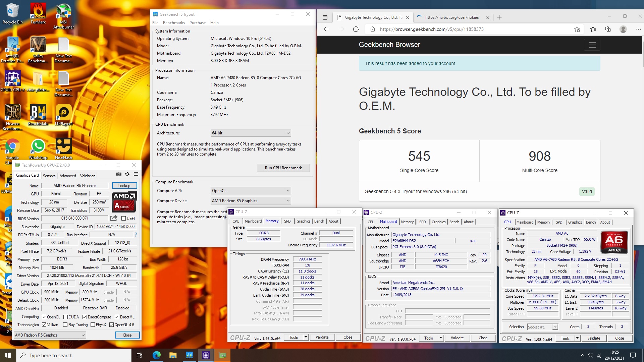
Task: Reload the Geekbench browser page
Action: pyautogui.click(x=356, y=29)
